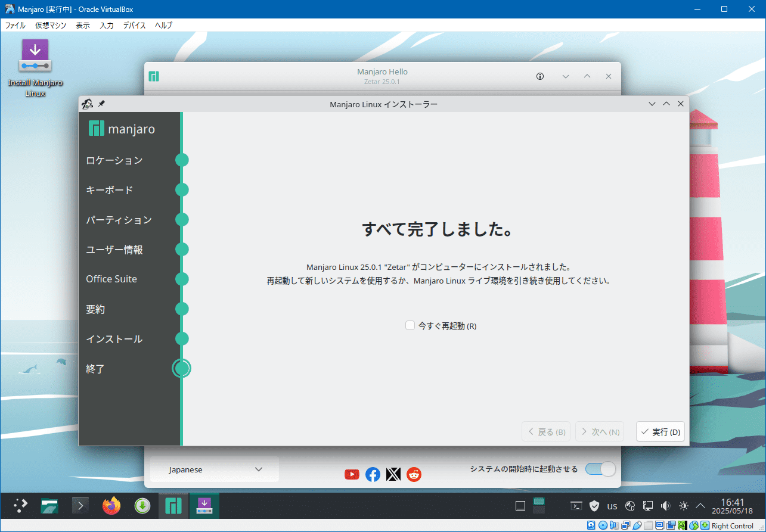The width and height of the screenshot is (766, 532).
Task: Open the ファイル menu
Action: point(15,25)
